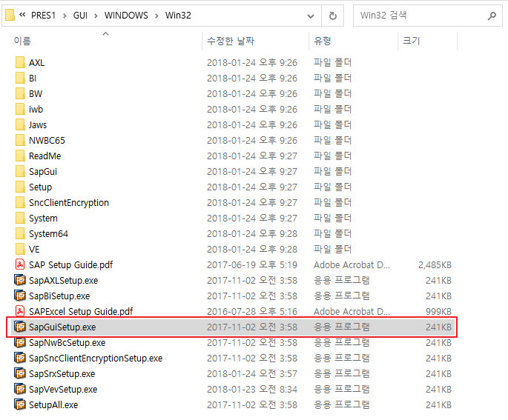Image resolution: width=508 pixels, height=420 pixels.
Task: Click the iwb folder icon
Action: click(x=20, y=109)
